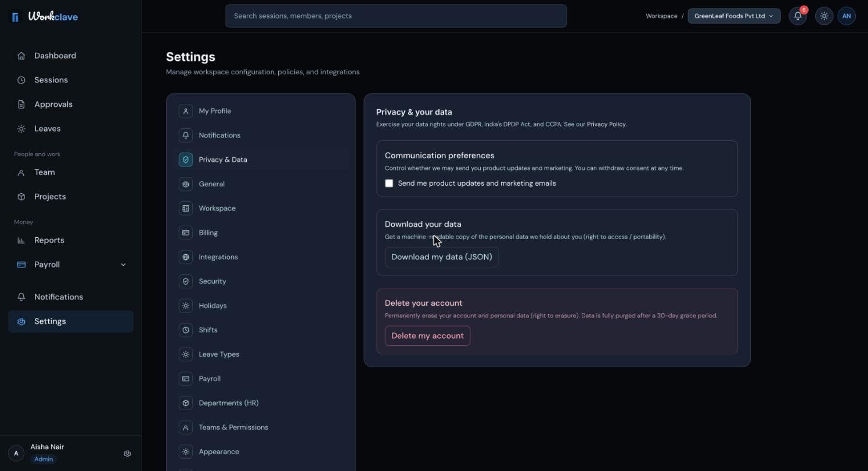
Task: Open Payroll section in settings list
Action: (261, 379)
